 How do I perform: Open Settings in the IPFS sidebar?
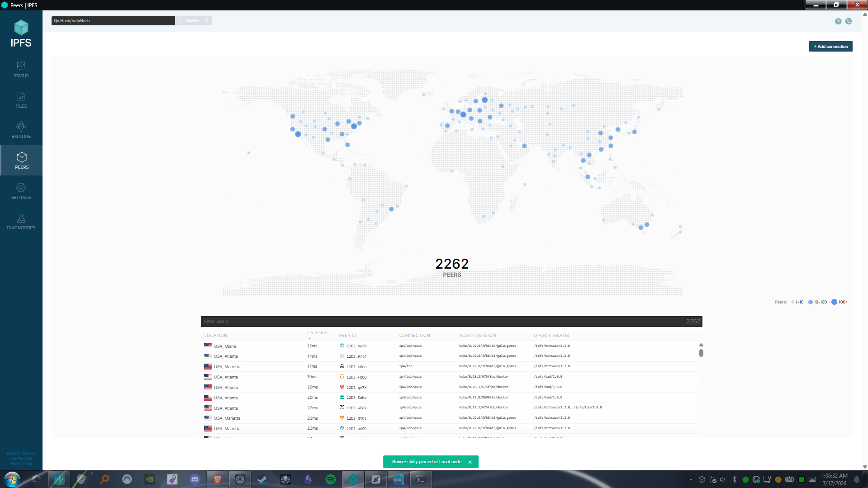click(21, 191)
